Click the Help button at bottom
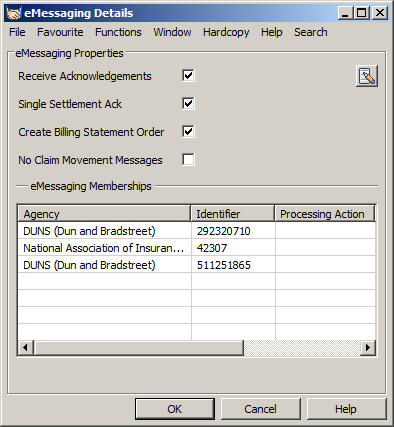Image resolution: width=394 pixels, height=427 pixels. (x=346, y=409)
